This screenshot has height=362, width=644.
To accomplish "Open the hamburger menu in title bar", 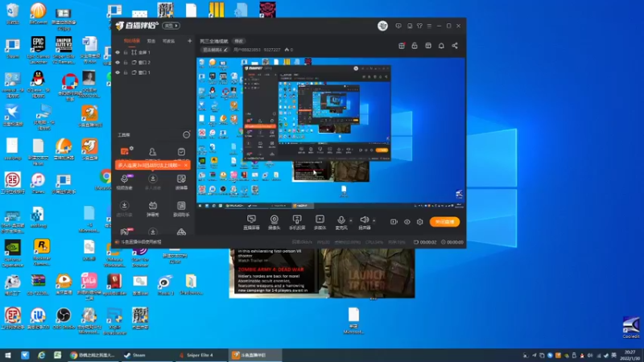I will point(429,26).
